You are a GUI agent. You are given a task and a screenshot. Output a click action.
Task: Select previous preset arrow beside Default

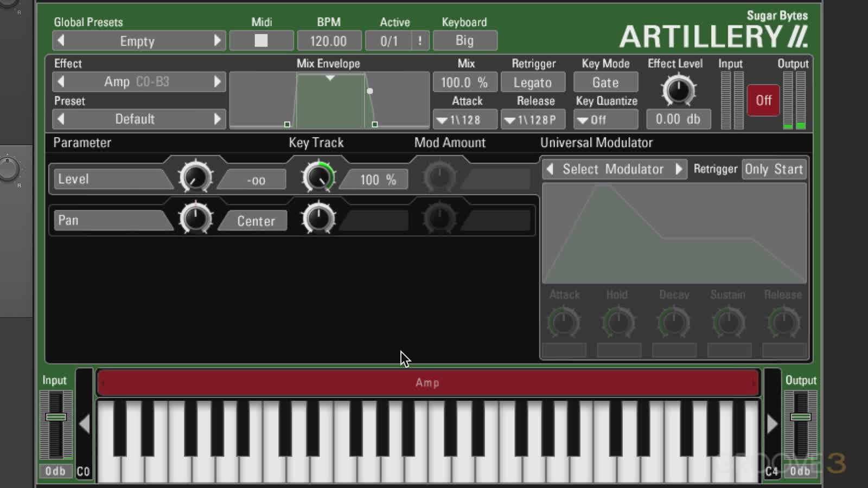click(61, 119)
